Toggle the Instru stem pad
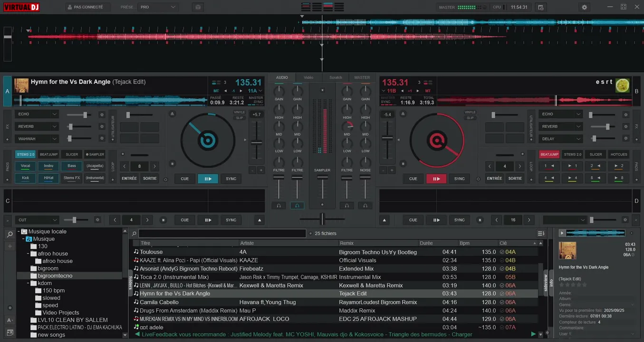644x342 pixels. click(x=48, y=166)
